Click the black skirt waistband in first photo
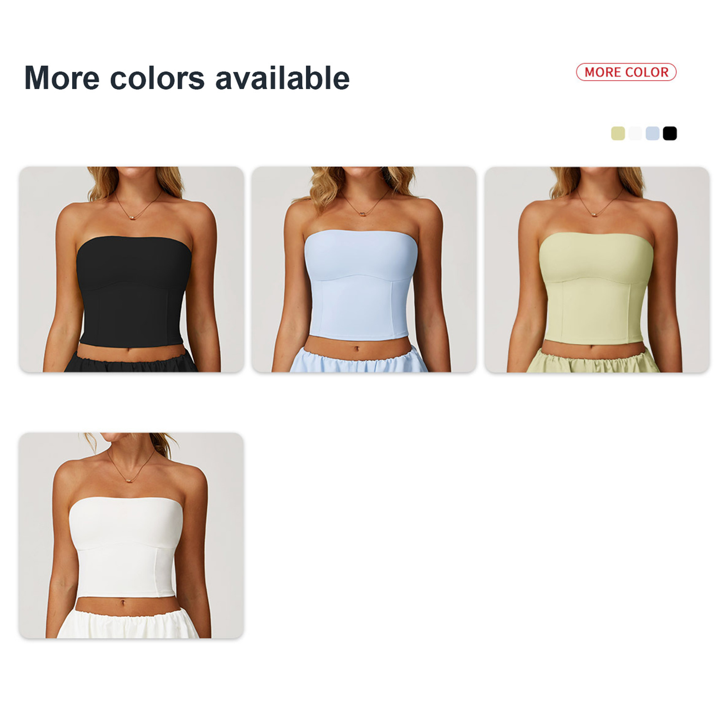This screenshot has width=728, height=728. pos(132,361)
